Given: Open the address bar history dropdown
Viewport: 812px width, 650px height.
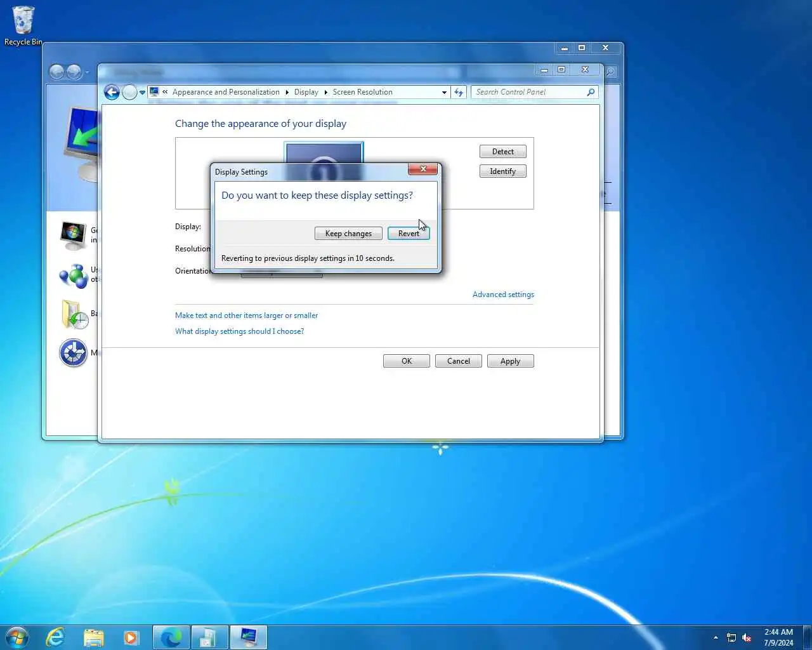Looking at the screenshot, I should coord(444,93).
